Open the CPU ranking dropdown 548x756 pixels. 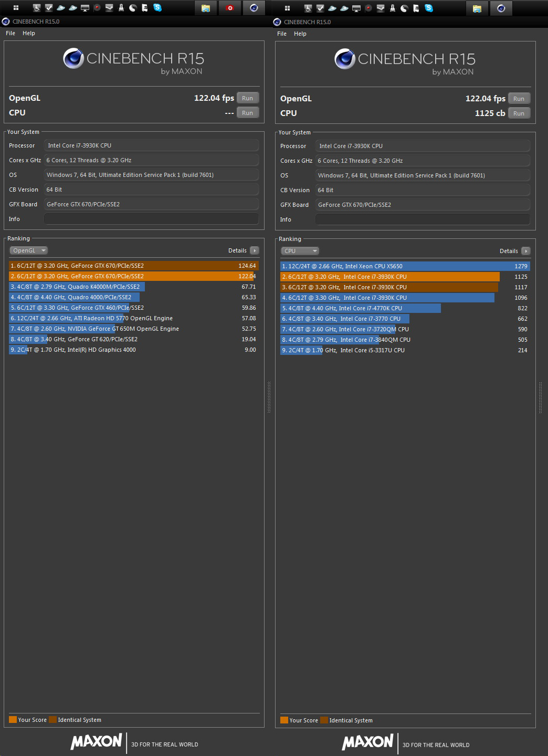pyautogui.click(x=300, y=251)
